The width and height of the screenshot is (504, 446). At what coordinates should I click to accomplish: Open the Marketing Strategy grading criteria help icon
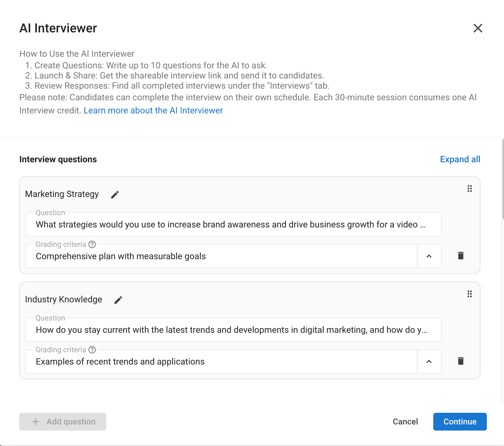pos(92,244)
